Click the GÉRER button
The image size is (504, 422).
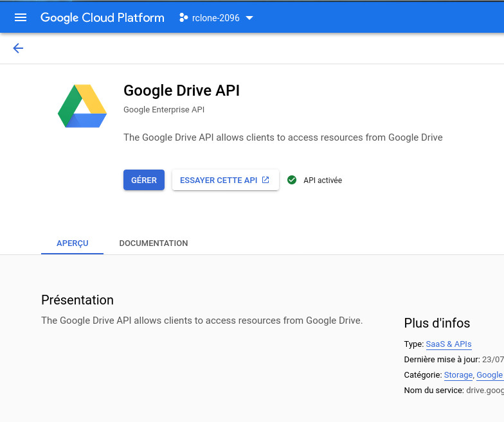click(144, 180)
